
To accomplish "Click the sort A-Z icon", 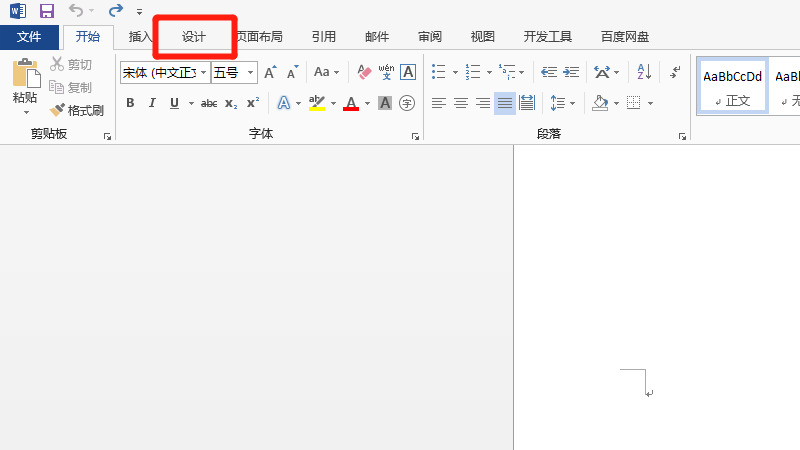I will point(644,72).
